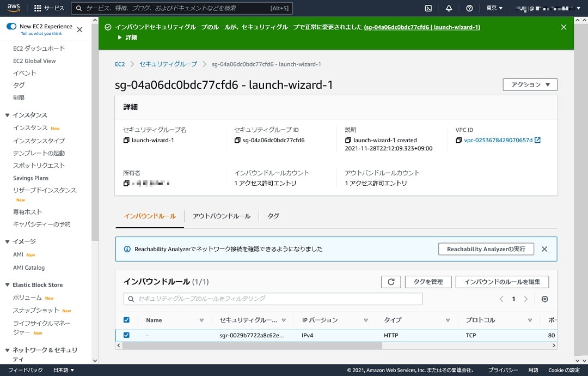This screenshot has height=376, width=588.
Task: Open the サービス services grid menu
Action: tap(49, 8)
